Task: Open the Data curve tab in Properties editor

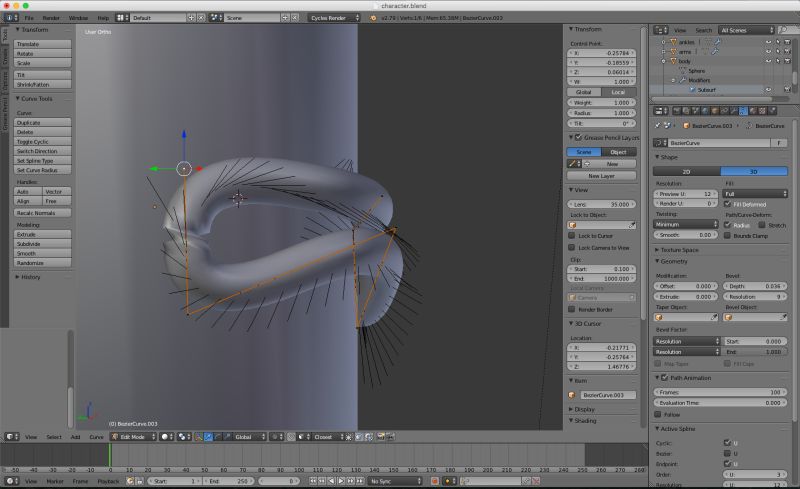Action: click(x=743, y=111)
